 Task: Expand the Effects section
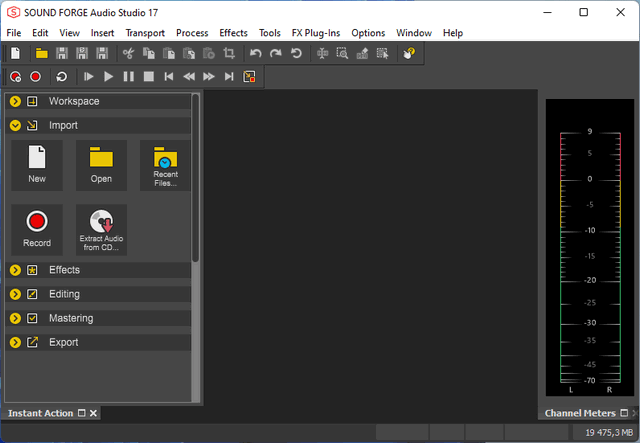(x=15, y=270)
